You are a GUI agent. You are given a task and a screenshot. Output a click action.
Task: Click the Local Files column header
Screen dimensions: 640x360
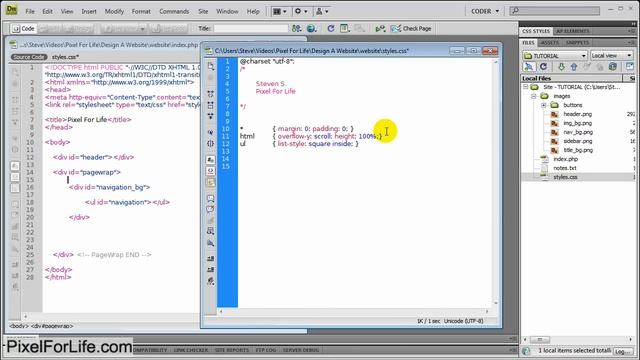pyautogui.click(x=571, y=78)
